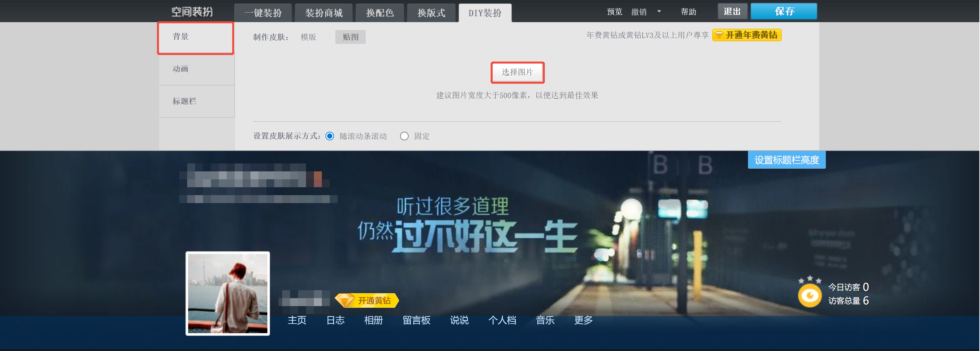
Task: Expand the 撤销 dropdown arrow
Action: [x=659, y=12]
